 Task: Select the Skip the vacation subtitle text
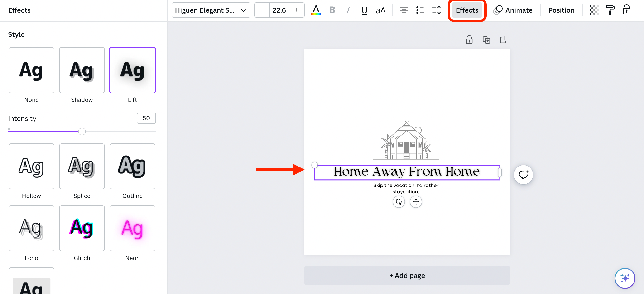405,188
